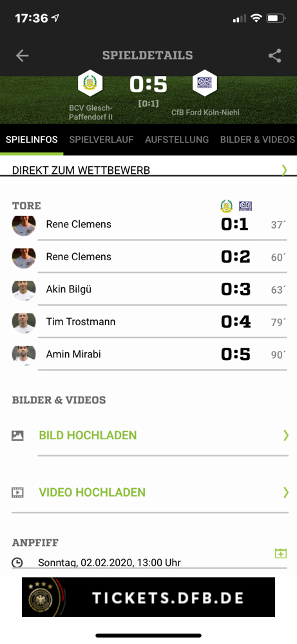Expand Direkt zum Wettbewerb chevron
The image size is (297, 644).
coord(285,169)
